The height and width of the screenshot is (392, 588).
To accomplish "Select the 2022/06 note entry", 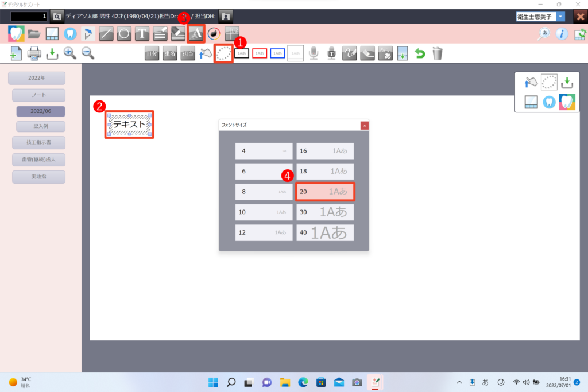I will 40,111.
